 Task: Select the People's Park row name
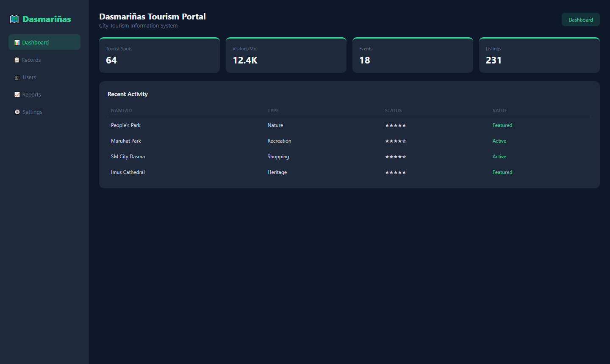pyautogui.click(x=126, y=125)
